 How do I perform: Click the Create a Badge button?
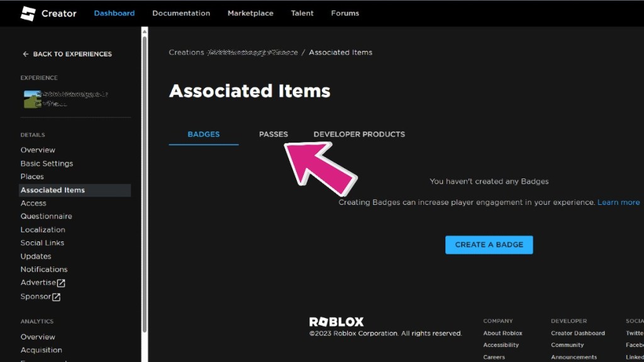[489, 244]
